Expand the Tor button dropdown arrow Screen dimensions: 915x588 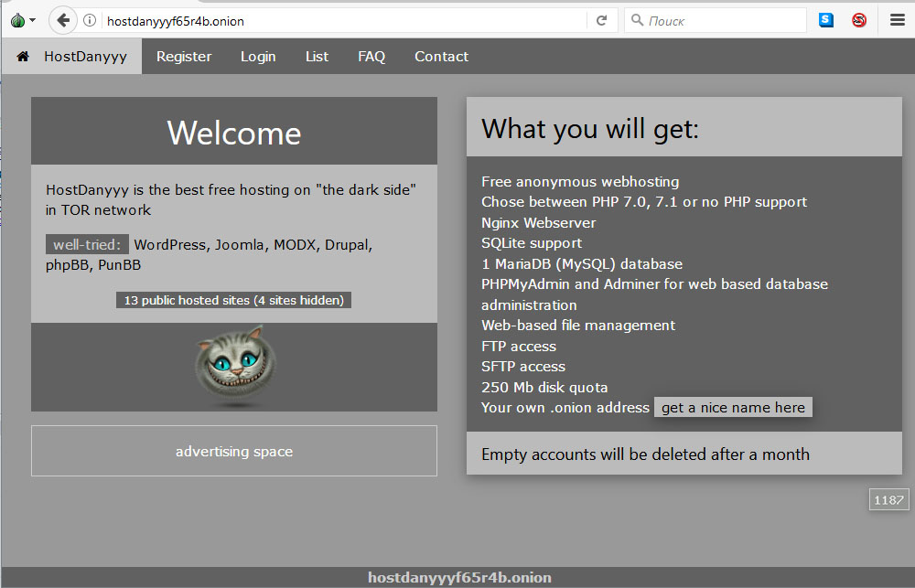pos(33,20)
